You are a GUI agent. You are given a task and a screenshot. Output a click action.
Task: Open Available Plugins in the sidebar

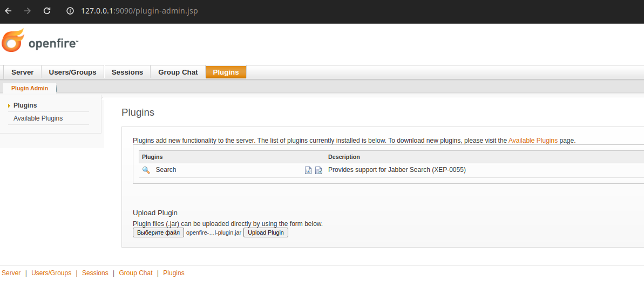pyautogui.click(x=38, y=118)
